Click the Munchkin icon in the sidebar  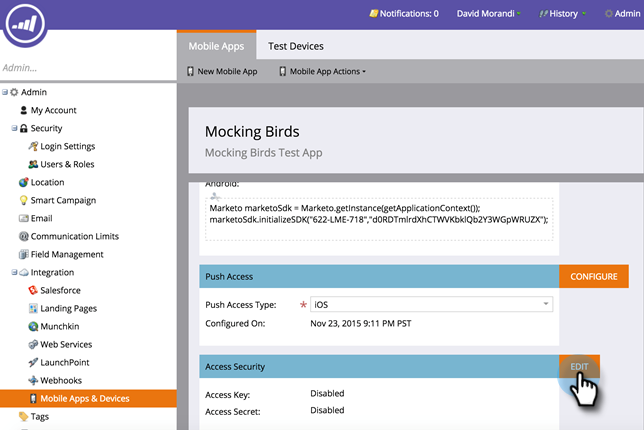click(33, 326)
